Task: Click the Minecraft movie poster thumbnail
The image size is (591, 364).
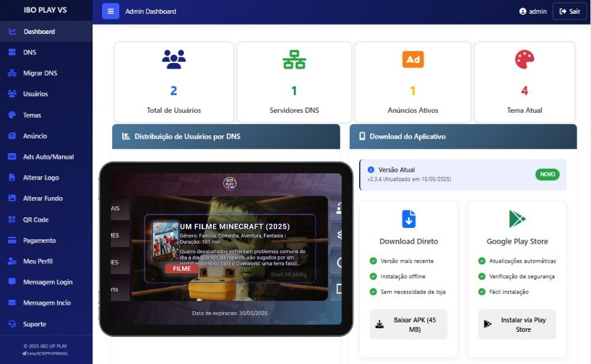Action: pos(165,241)
